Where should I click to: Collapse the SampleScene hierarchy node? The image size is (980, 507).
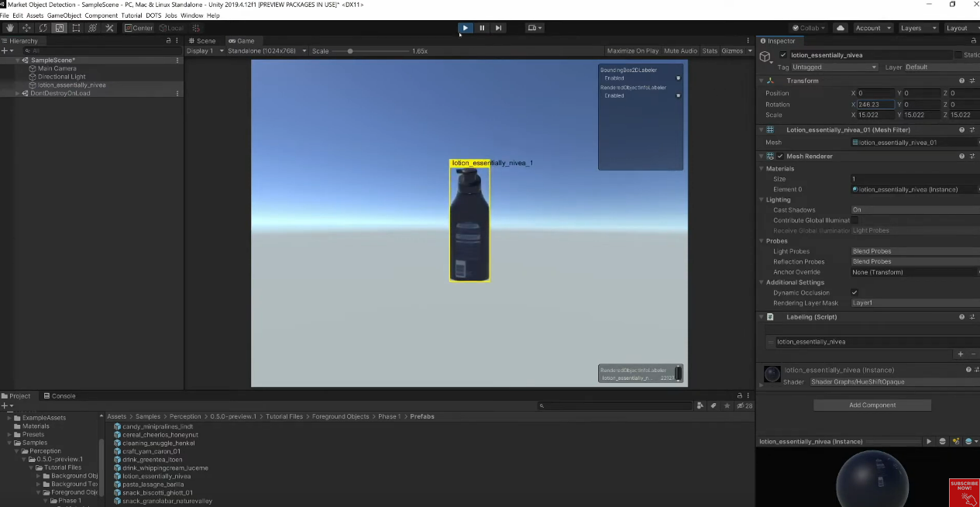pos(18,60)
